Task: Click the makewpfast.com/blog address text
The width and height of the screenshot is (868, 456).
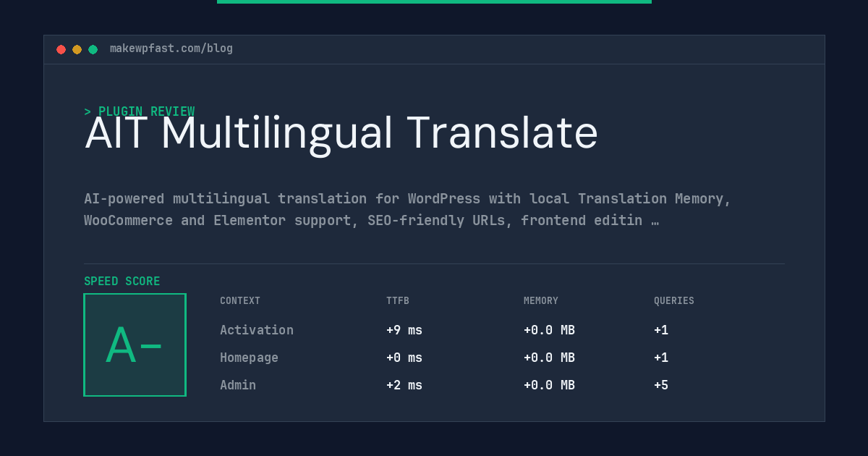Action: [x=171, y=48]
